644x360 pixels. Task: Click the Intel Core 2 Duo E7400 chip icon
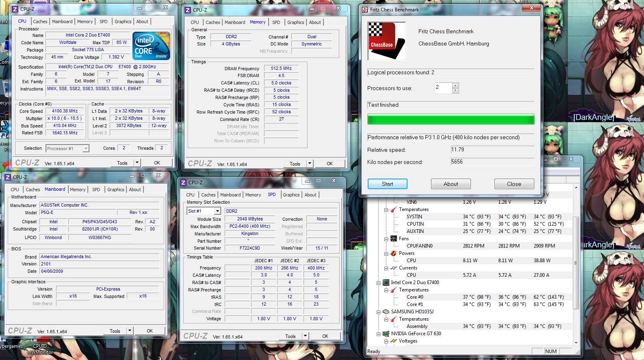tap(386, 282)
